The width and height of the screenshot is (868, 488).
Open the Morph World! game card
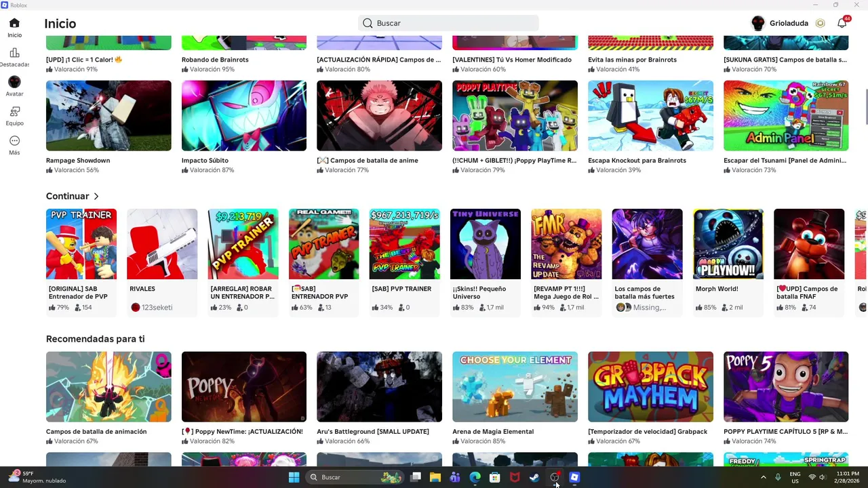[x=728, y=262]
